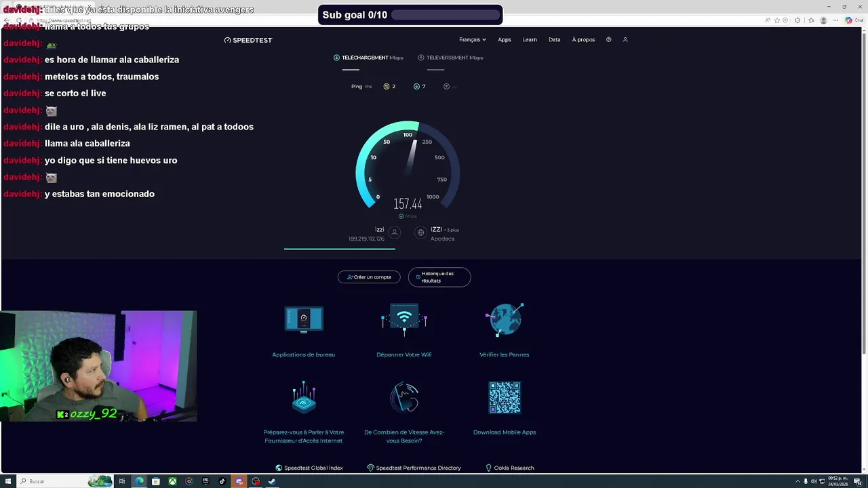Click the Apodaca server location
868x488 pixels.
click(442, 239)
